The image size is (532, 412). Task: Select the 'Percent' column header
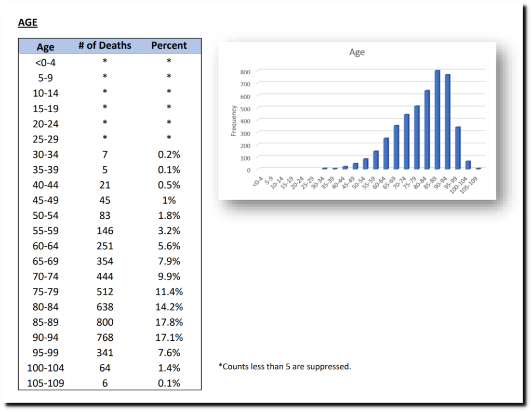pos(169,46)
